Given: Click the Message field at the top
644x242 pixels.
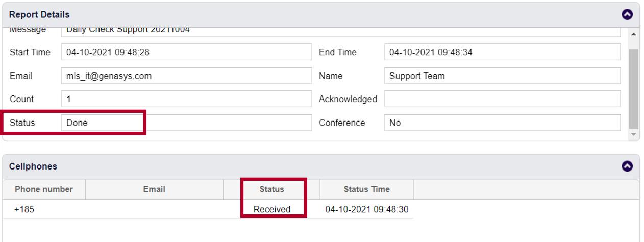Looking at the screenshot, I should coord(340,31).
